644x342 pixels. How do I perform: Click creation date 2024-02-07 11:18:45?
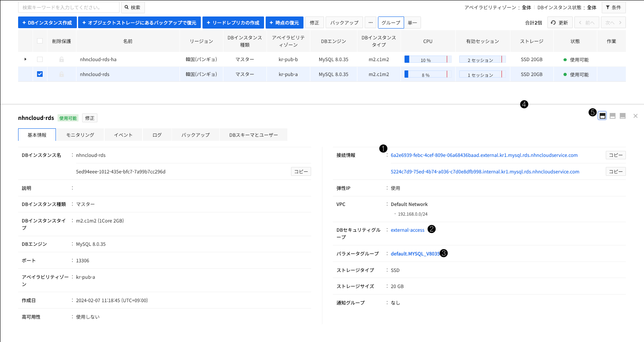112,301
